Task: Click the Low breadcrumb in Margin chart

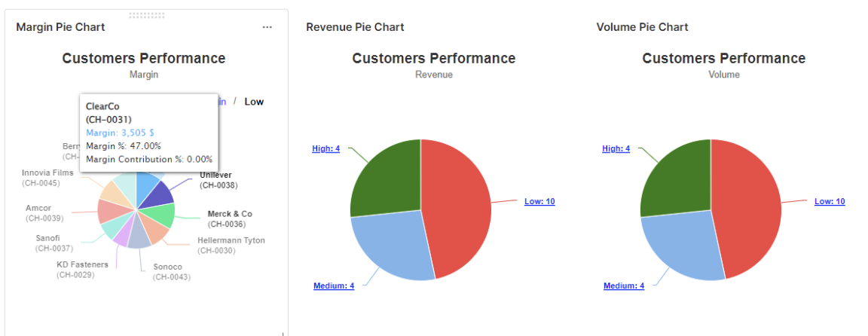Action: 254,102
